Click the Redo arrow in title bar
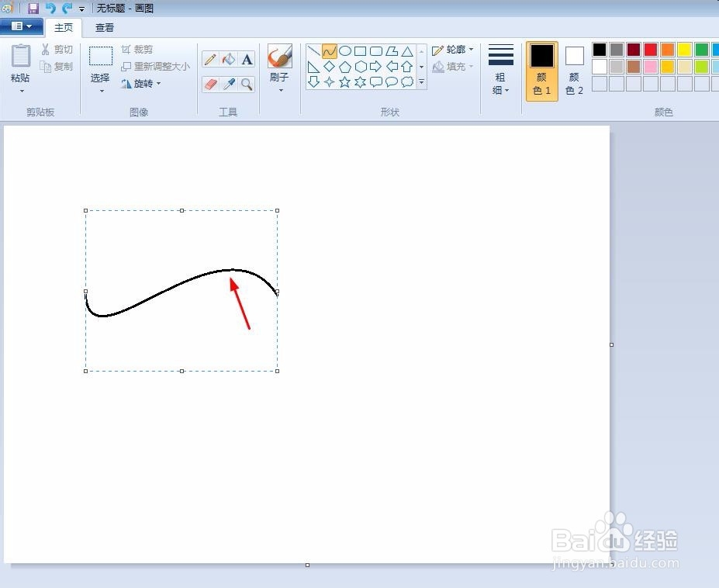The image size is (719, 588). (67, 8)
